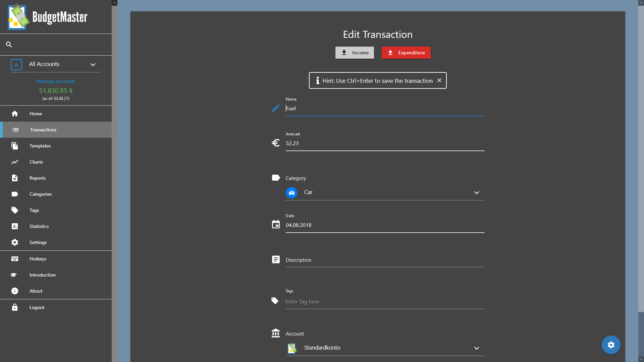Click the Charts line icon
Image resolution: width=644 pixels, height=362 pixels.
coord(15,162)
